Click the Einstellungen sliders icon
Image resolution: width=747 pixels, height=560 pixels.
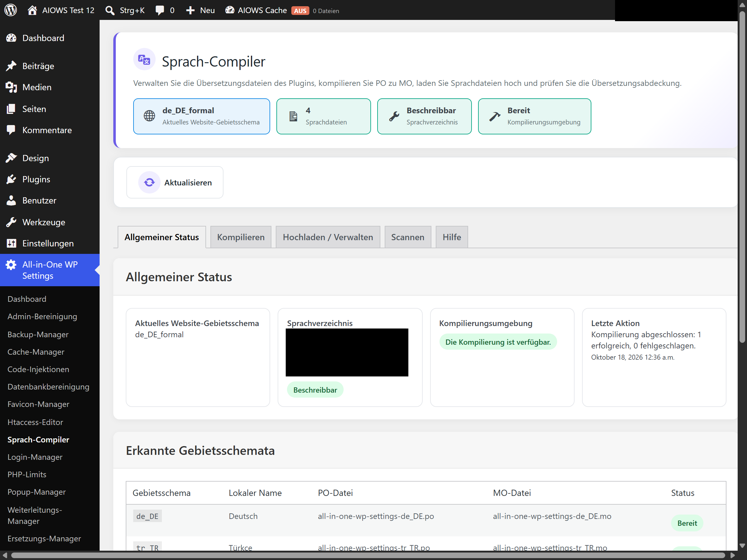tap(11, 243)
